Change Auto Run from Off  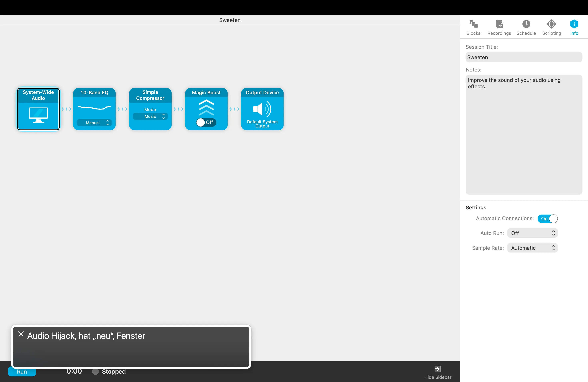(532, 233)
